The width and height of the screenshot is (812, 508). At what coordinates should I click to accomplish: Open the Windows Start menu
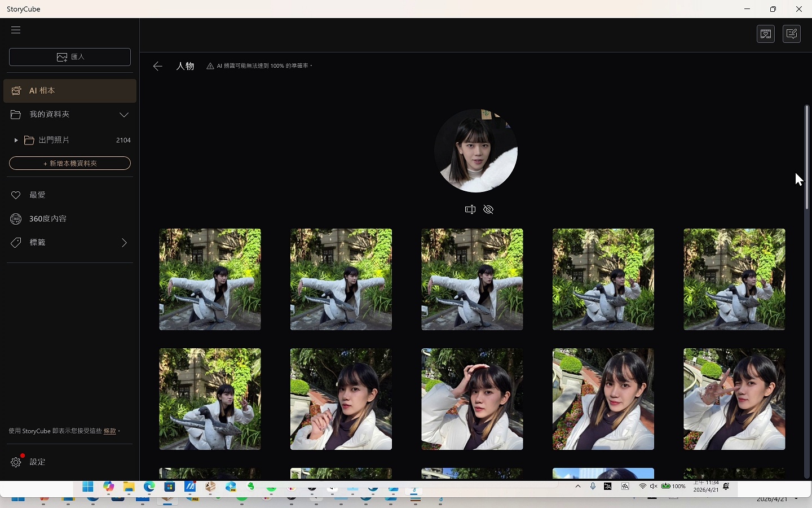pos(88,487)
